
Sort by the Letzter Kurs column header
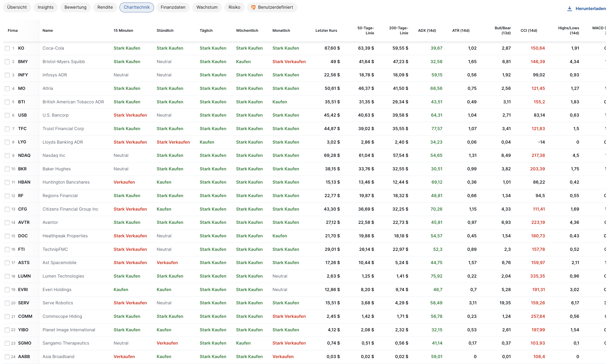point(326,30)
